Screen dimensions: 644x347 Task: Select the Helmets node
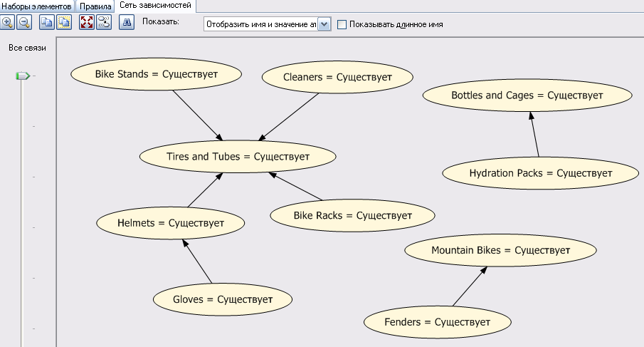click(x=171, y=223)
